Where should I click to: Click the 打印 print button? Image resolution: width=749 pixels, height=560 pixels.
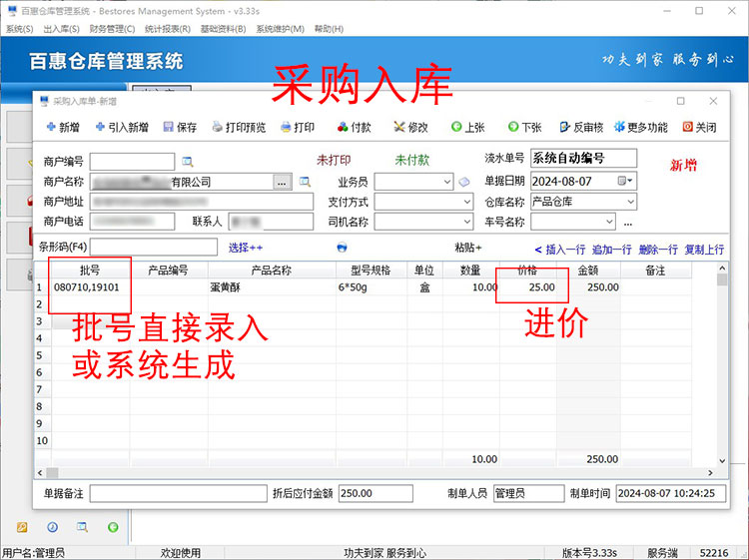click(298, 127)
